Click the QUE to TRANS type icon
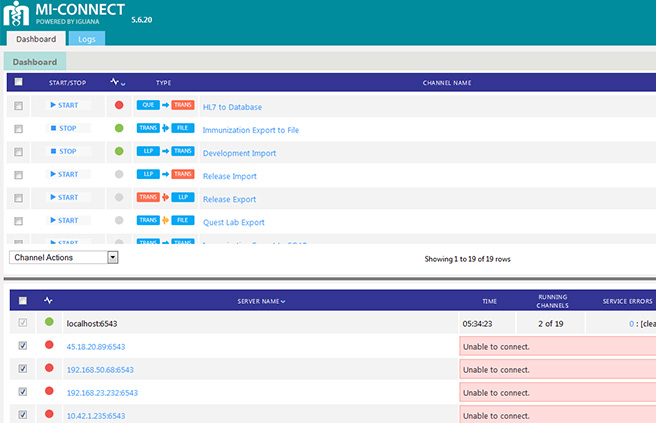This screenshot has width=656, height=423. [x=165, y=105]
